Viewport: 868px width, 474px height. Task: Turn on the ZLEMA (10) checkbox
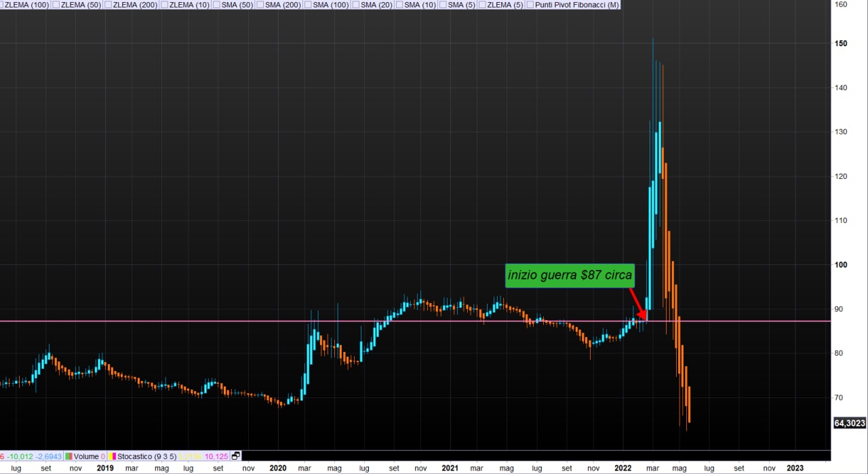(165, 5)
